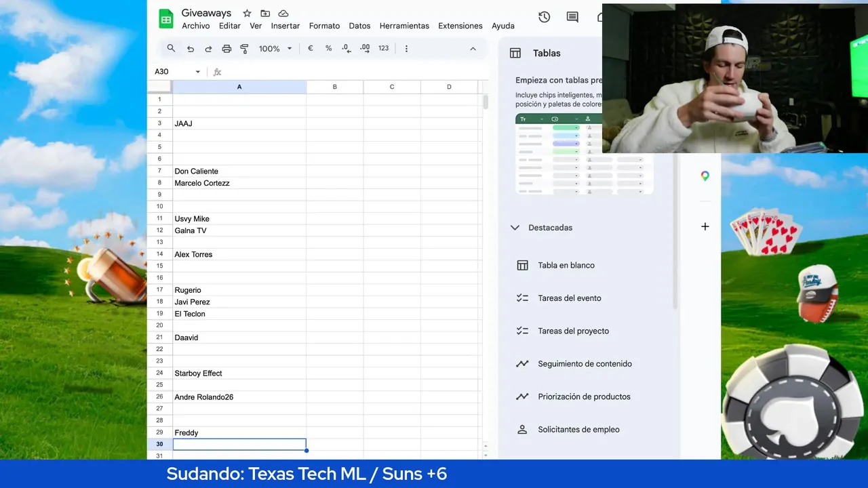This screenshot has height=488, width=868.
Task: Click the fx formula icon
Action: pos(218,72)
